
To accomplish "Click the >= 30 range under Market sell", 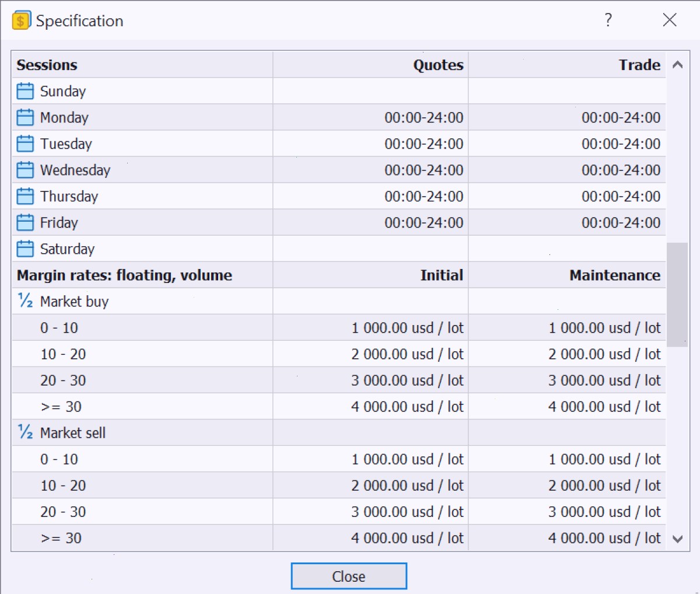I will (61, 538).
